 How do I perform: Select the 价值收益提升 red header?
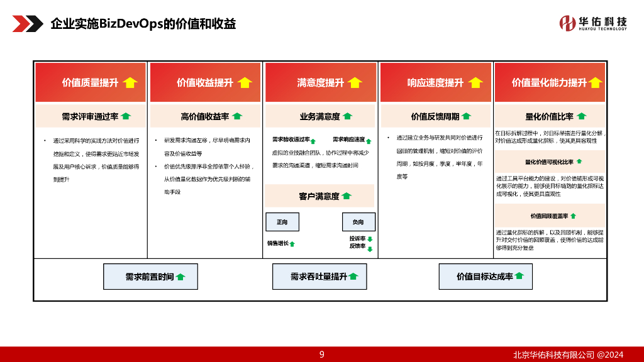point(206,82)
